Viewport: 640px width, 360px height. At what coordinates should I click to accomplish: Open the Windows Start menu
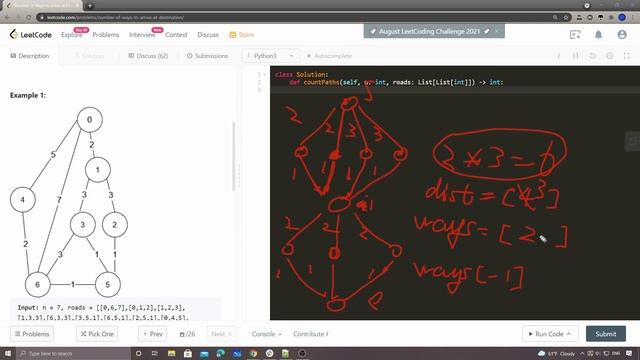click(x=8, y=353)
